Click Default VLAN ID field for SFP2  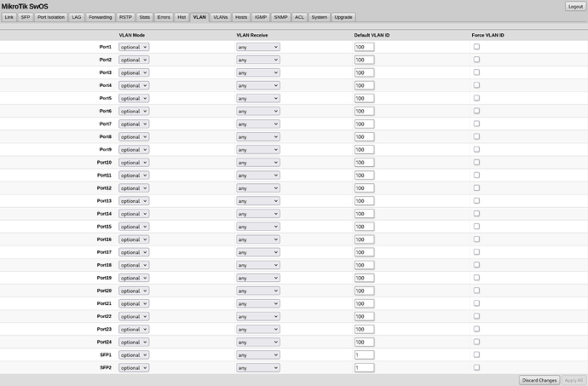point(364,367)
